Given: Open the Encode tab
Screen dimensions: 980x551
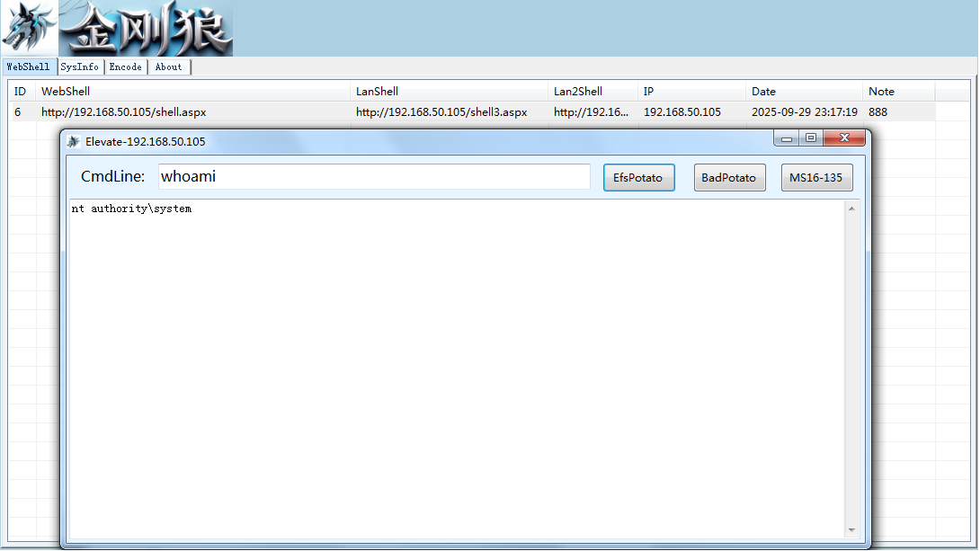Looking at the screenshot, I should pos(126,67).
